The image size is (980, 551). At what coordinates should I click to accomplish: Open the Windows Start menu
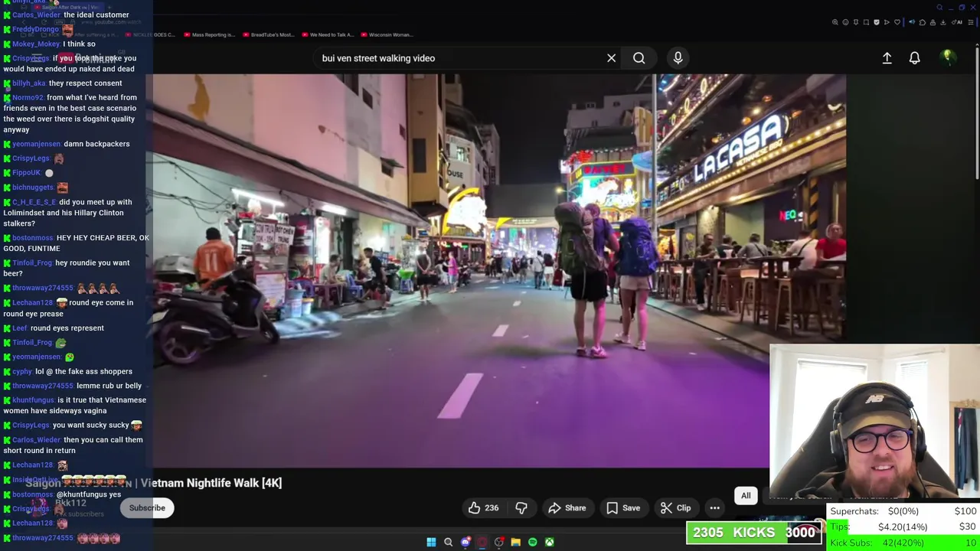(431, 542)
